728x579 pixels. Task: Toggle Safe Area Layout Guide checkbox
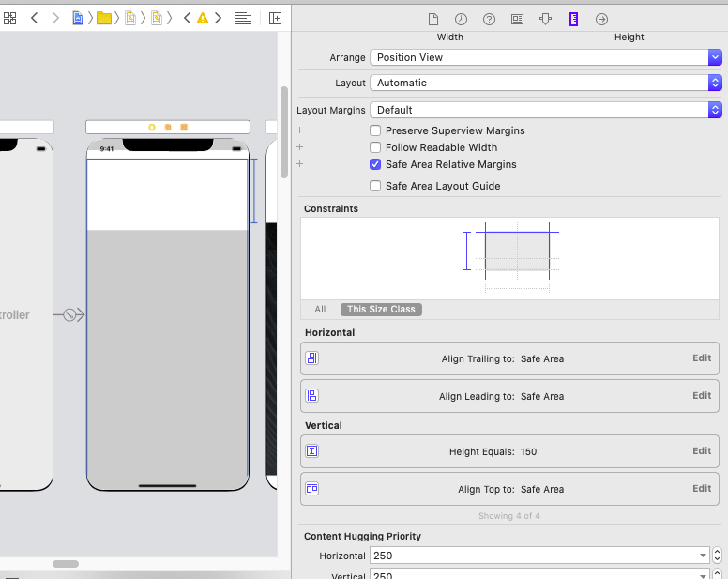point(375,186)
